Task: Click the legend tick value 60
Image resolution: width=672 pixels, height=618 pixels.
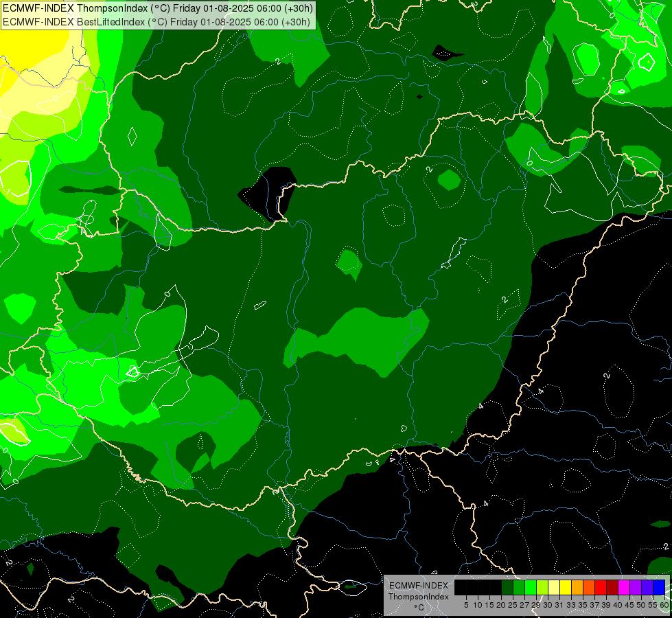Action: (x=664, y=605)
